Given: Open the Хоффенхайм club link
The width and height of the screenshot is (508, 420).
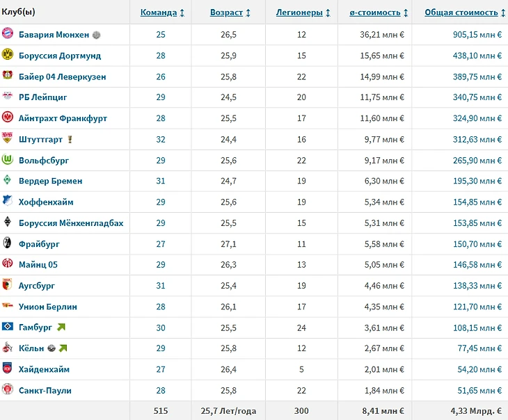Looking at the screenshot, I should coord(46,202).
